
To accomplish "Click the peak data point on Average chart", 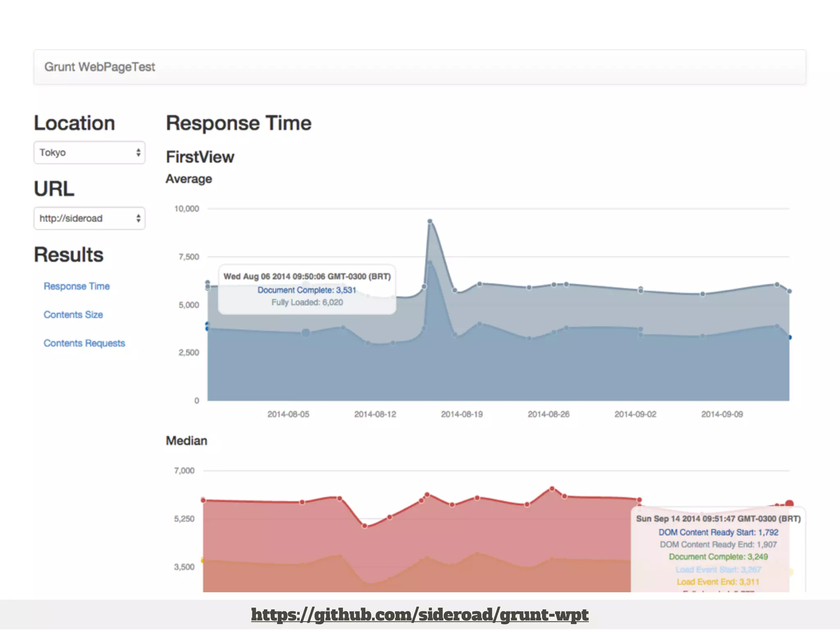I will click(430, 221).
